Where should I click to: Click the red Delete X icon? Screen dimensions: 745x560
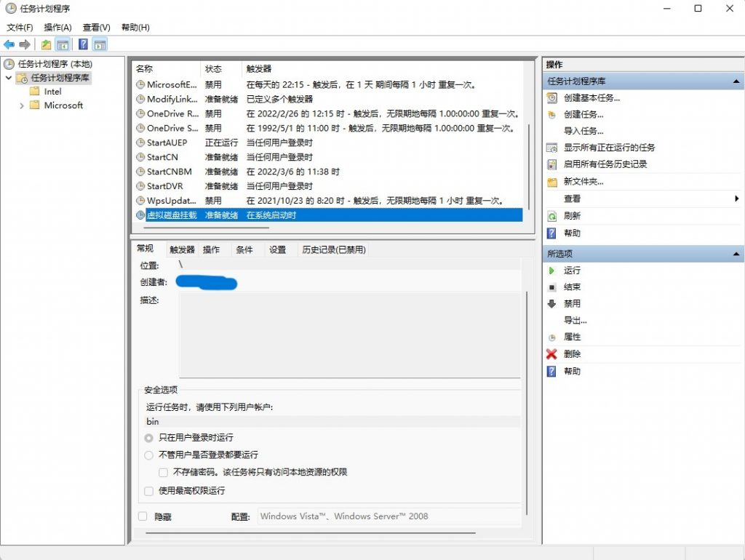click(x=551, y=354)
